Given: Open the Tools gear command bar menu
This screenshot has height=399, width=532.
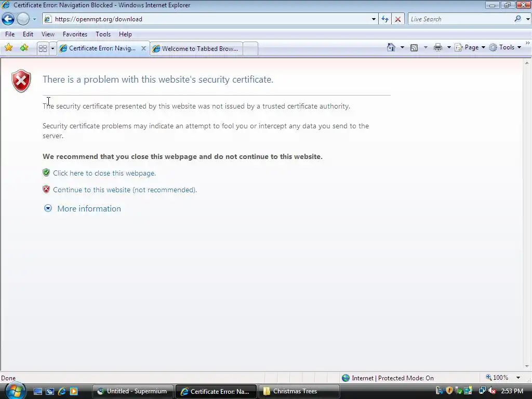Looking at the screenshot, I should pyautogui.click(x=505, y=47).
